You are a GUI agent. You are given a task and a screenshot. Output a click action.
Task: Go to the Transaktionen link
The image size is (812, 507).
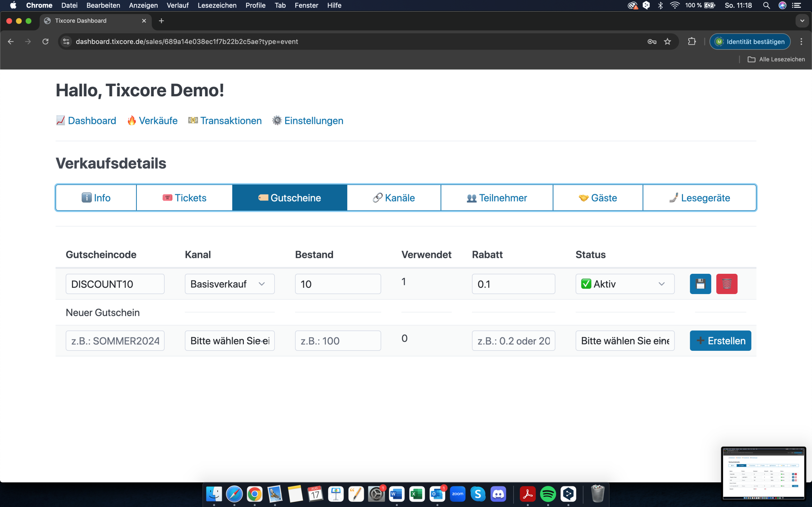pos(231,121)
